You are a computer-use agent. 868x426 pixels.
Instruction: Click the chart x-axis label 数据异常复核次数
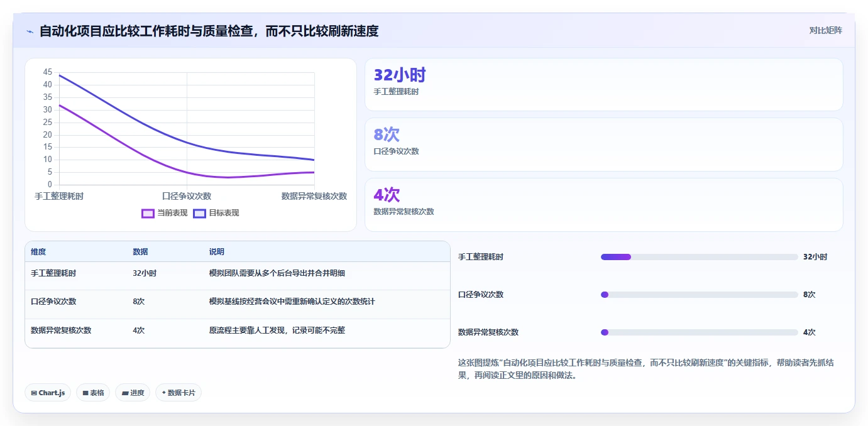[314, 196]
